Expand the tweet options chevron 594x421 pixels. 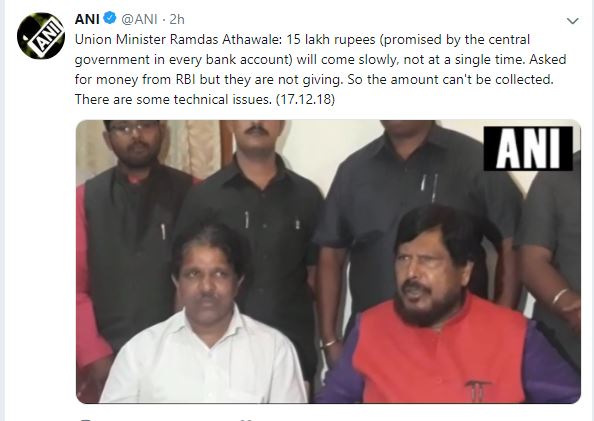click(x=572, y=21)
